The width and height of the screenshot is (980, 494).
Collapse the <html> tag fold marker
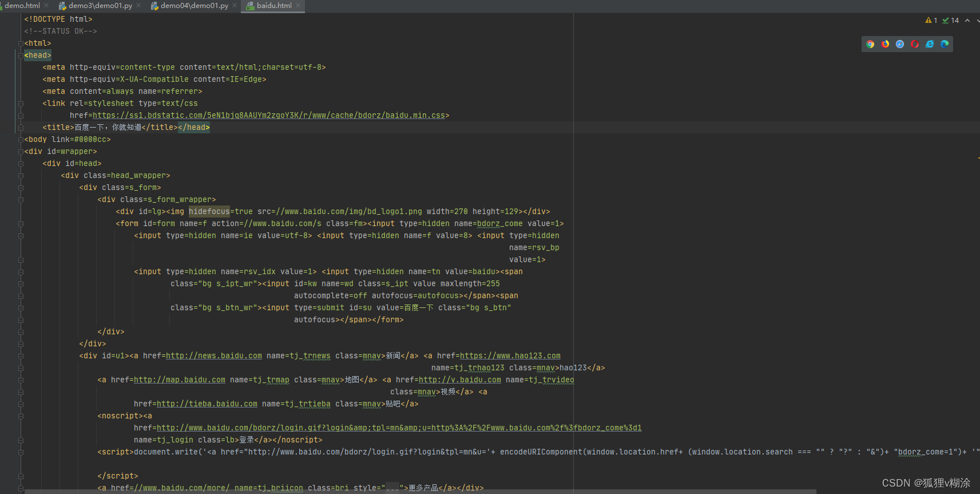coord(21,44)
